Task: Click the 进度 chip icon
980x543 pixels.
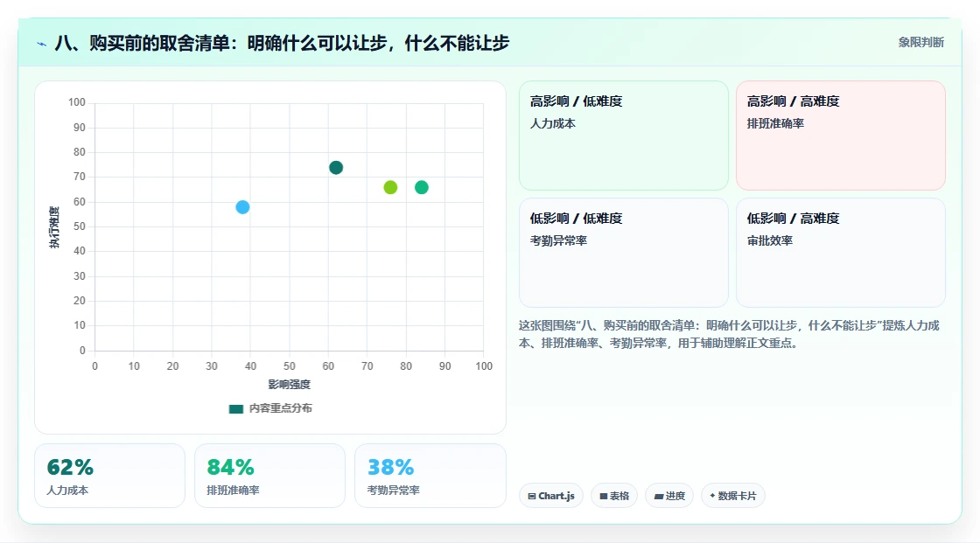Action: (658, 496)
